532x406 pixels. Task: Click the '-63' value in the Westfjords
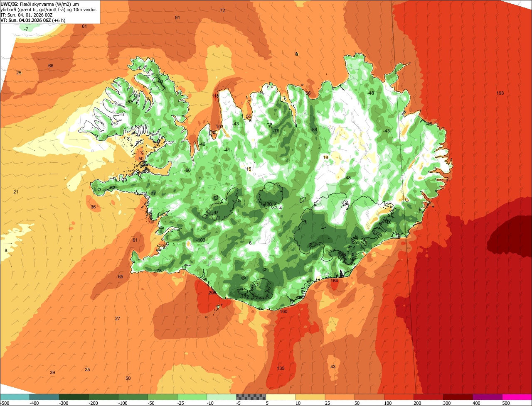160,81
